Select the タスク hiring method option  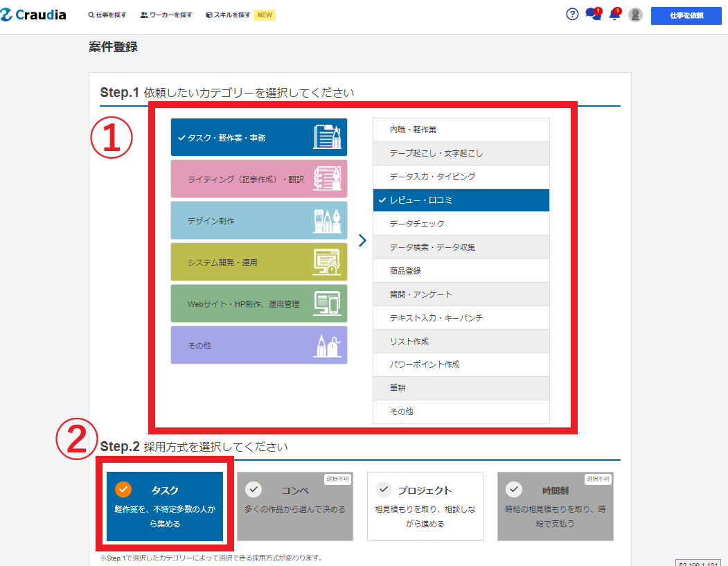point(165,506)
